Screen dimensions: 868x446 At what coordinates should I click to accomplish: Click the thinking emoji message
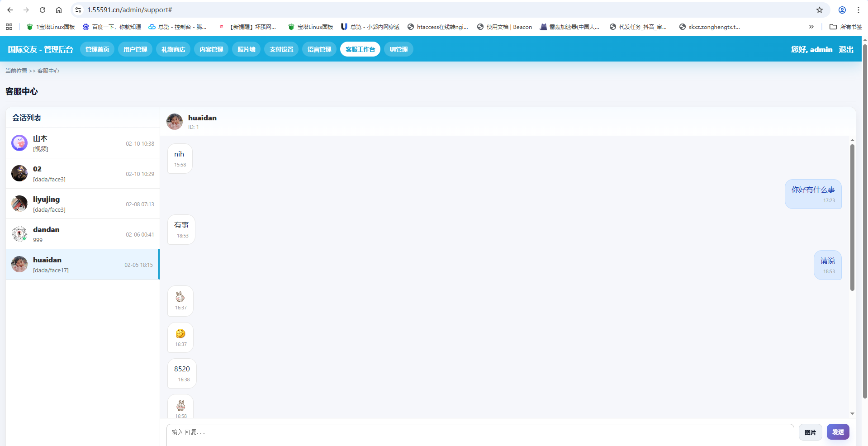(180, 334)
